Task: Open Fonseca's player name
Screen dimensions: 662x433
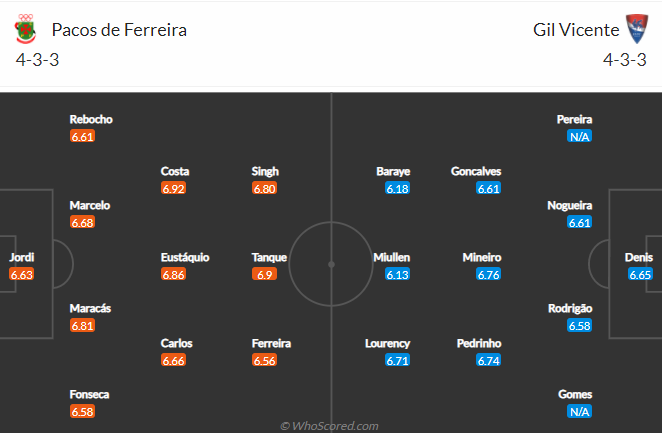Action: (x=90, y=394)
